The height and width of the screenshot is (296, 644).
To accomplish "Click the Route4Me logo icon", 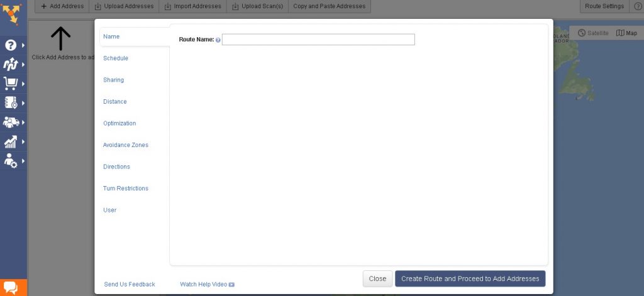I will (x=12, y=11).
